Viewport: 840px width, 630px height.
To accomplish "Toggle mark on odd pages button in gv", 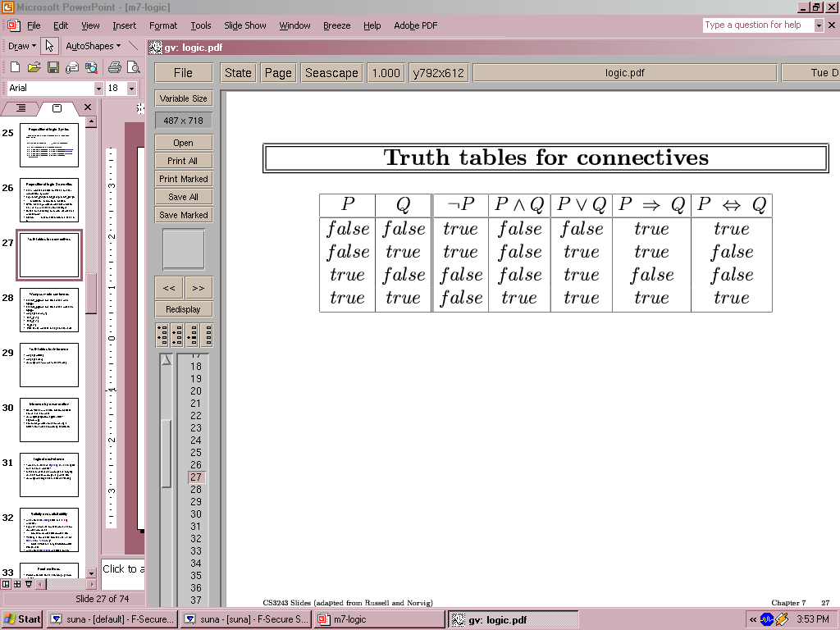I will 162,335.
